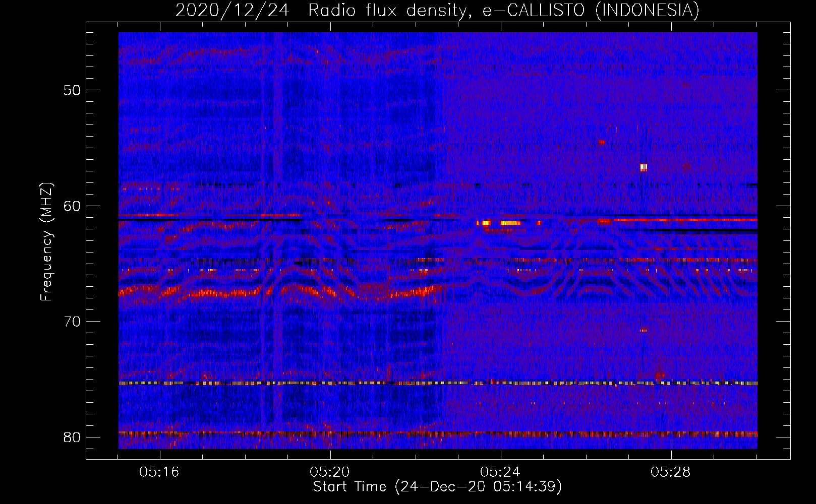The image size is (816, 504).
Task: Click the 05:16 time tick label
Action: [160, 472]
